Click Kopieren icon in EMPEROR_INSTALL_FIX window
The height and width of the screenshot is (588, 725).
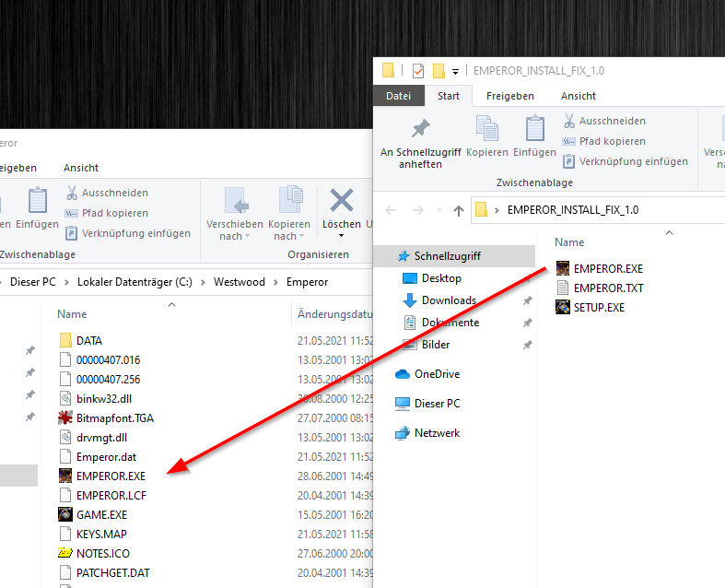487,128
